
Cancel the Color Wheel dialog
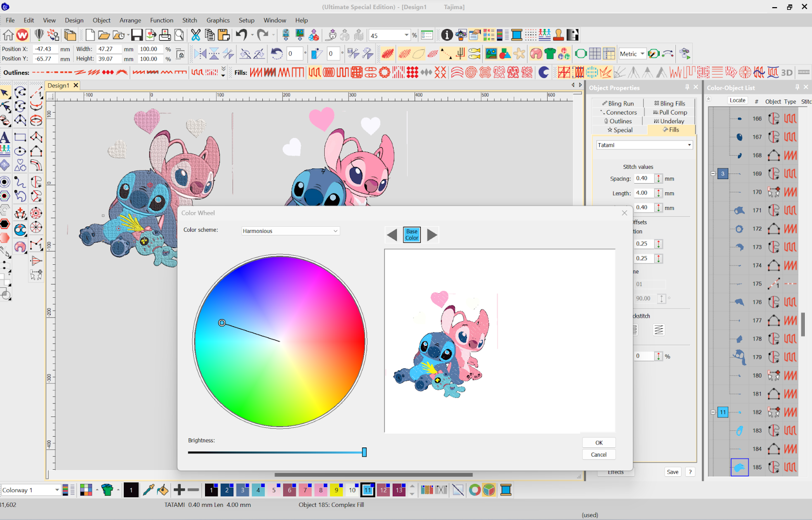click(599, 455)
